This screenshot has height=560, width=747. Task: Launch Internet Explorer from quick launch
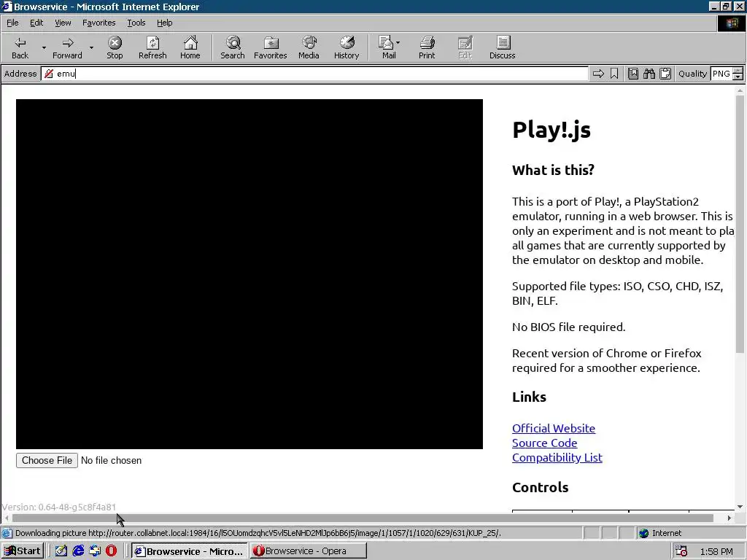[78, 551]
